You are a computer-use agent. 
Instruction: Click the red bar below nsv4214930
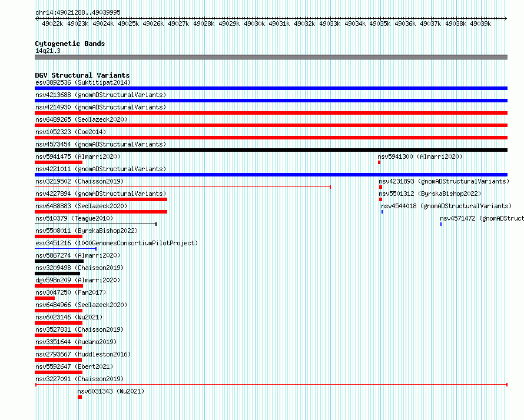[271, 113]
